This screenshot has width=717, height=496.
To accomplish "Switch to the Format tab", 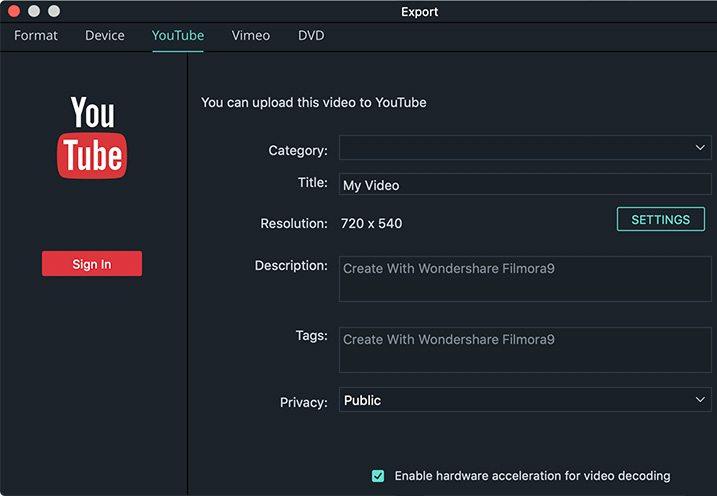I will (36, 35).
